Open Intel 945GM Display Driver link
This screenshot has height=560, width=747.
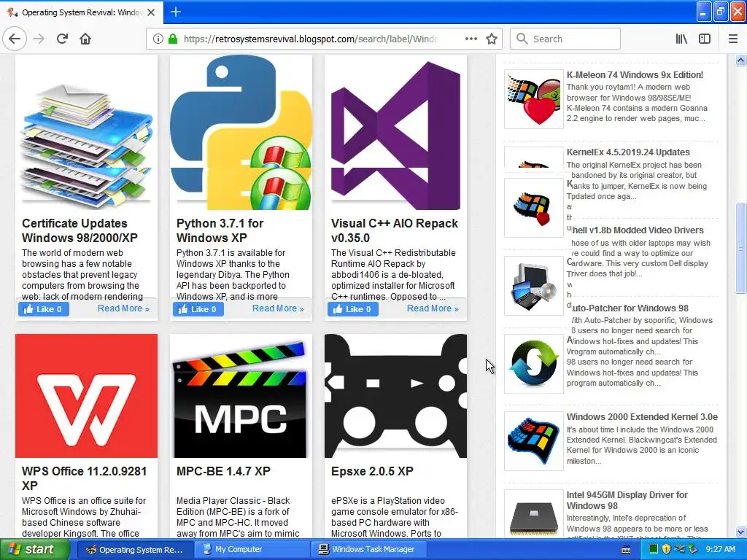pos(627,500)
